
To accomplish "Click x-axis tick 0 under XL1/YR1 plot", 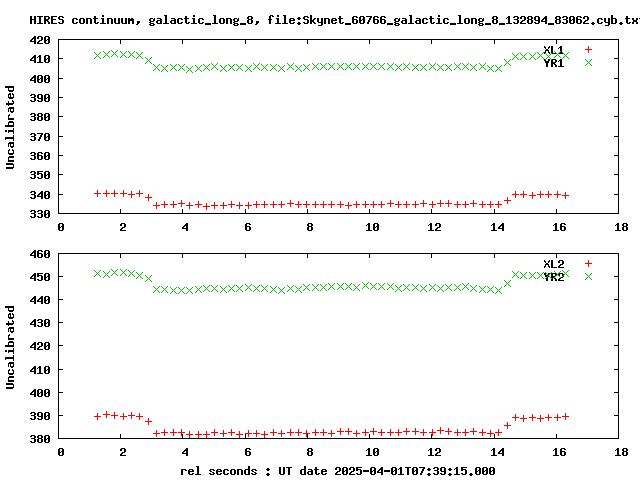I will (x=61, y=227).
